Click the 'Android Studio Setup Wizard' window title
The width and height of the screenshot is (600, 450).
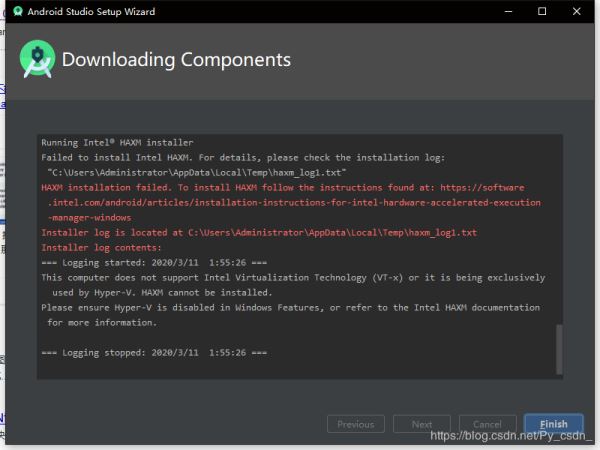[91, 11]
